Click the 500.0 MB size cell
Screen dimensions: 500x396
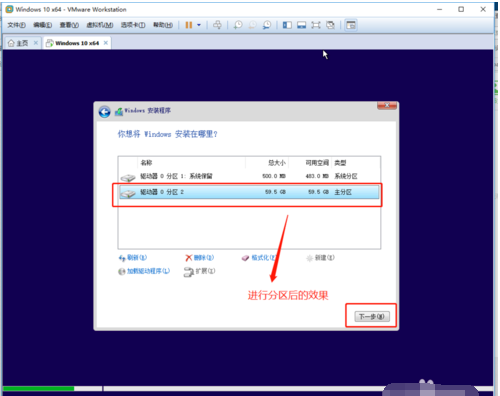(274, 176)
